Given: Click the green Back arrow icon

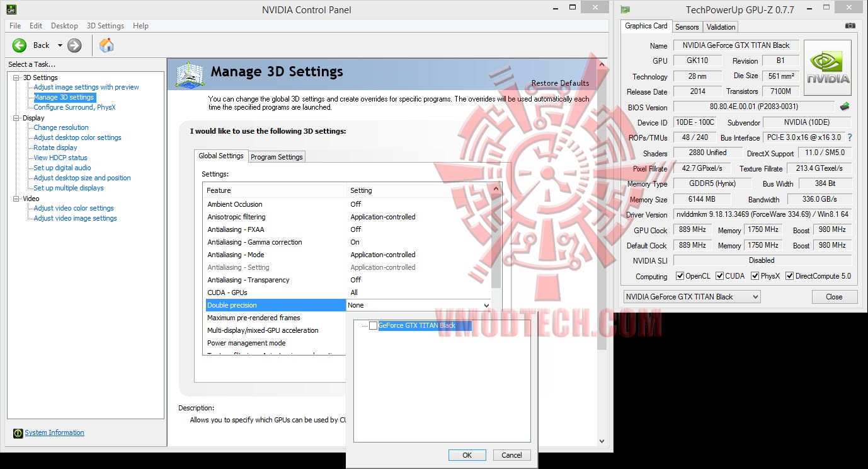Looking at the screenshot, I should pyautogui.click(x=20, y=45).
